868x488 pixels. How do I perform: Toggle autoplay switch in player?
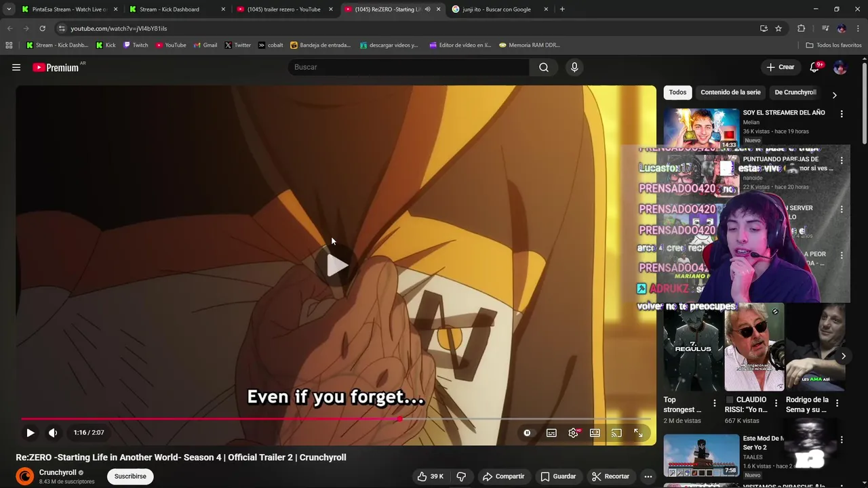[x=527, y=432]
